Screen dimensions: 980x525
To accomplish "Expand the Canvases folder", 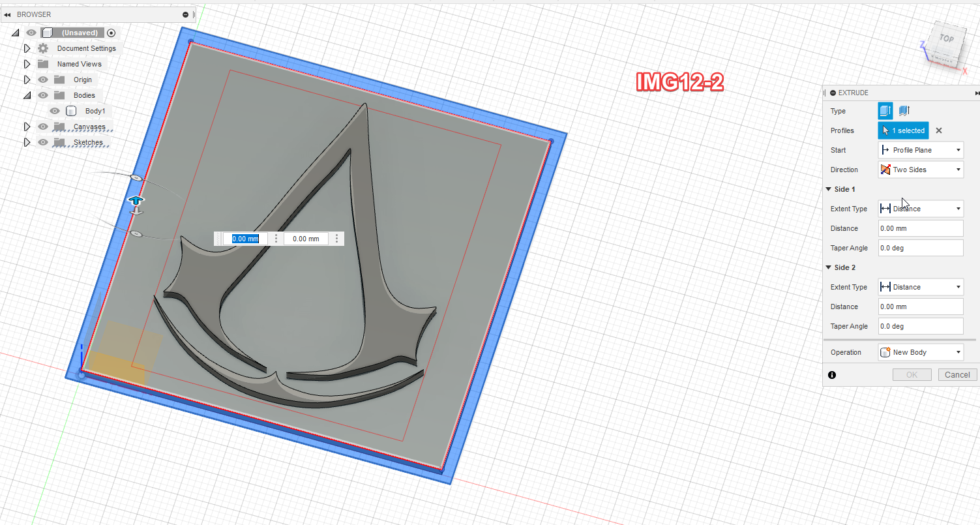I will 27,127.
